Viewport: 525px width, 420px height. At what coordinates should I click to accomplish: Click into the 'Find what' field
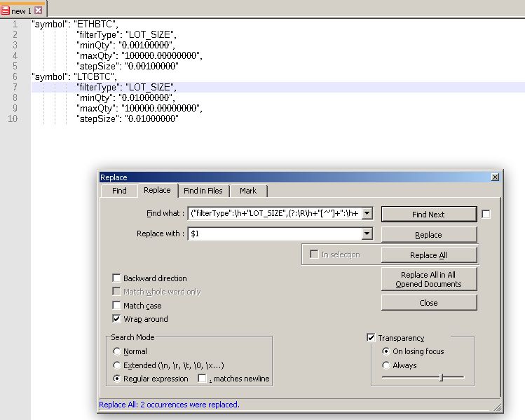(275, 213)
